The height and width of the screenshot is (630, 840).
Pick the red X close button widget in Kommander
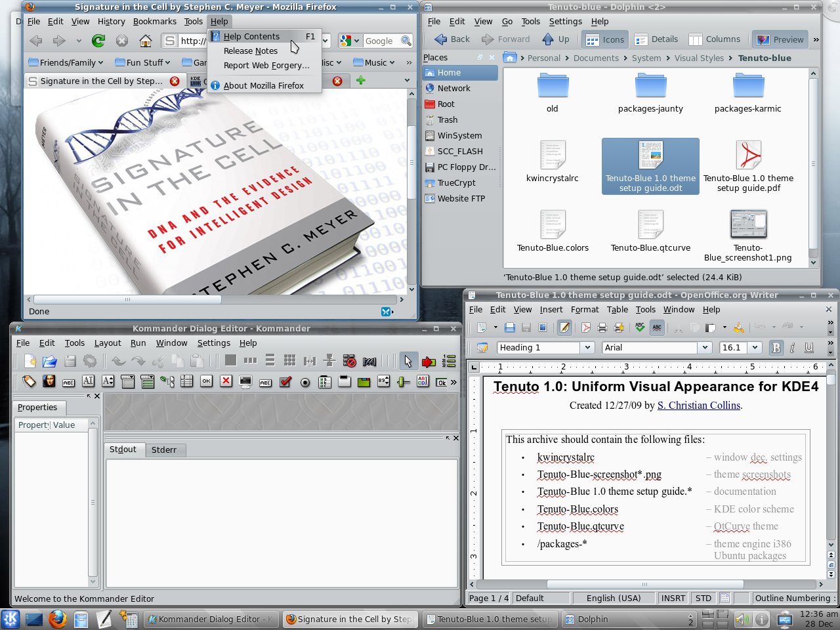coord(226,381)
